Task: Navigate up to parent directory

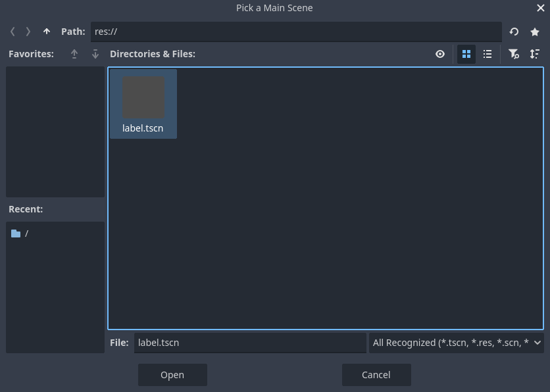Action: [46, 31]
